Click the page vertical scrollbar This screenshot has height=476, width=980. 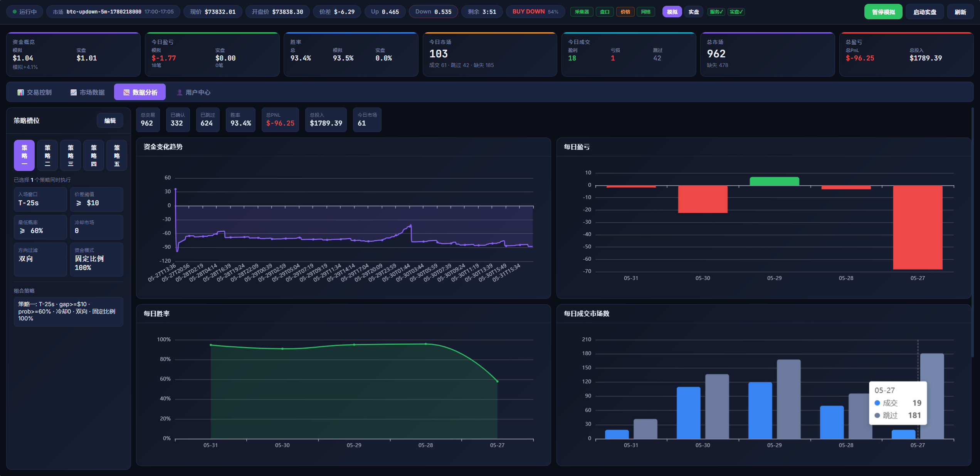click(972, 232)
